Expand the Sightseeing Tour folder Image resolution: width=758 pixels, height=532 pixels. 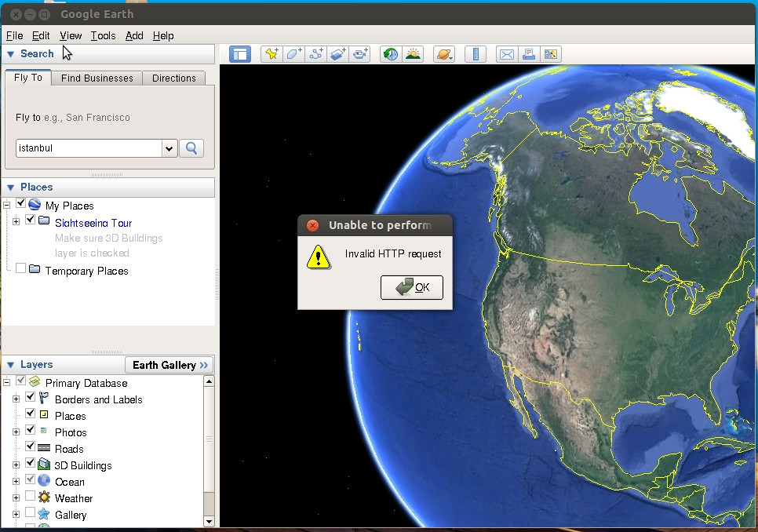click(16, 221)
